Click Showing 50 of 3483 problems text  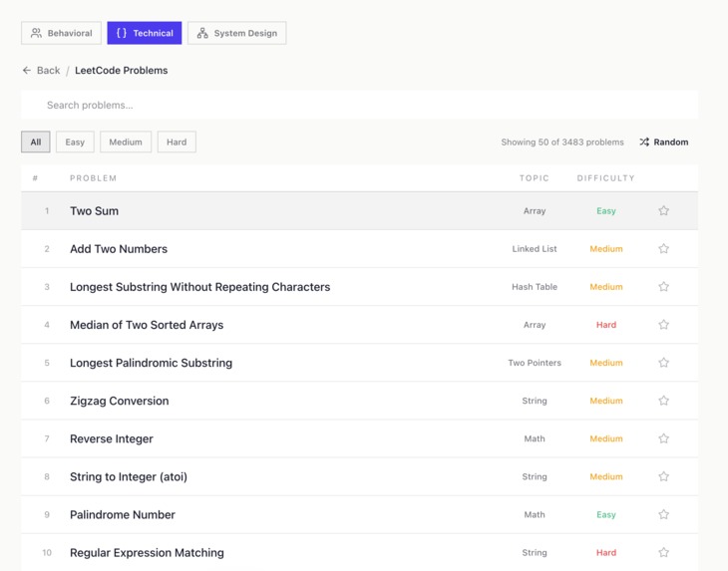[562, 142]
